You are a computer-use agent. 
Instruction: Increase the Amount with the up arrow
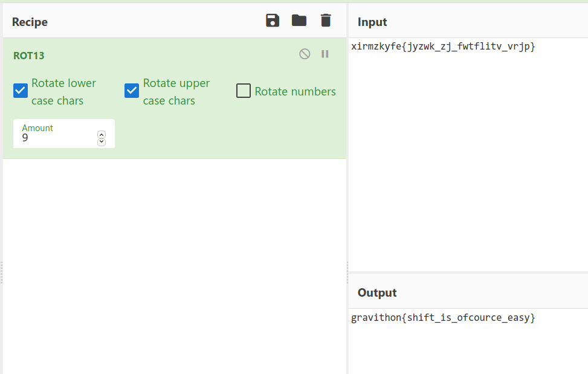(x=102, y=134)
